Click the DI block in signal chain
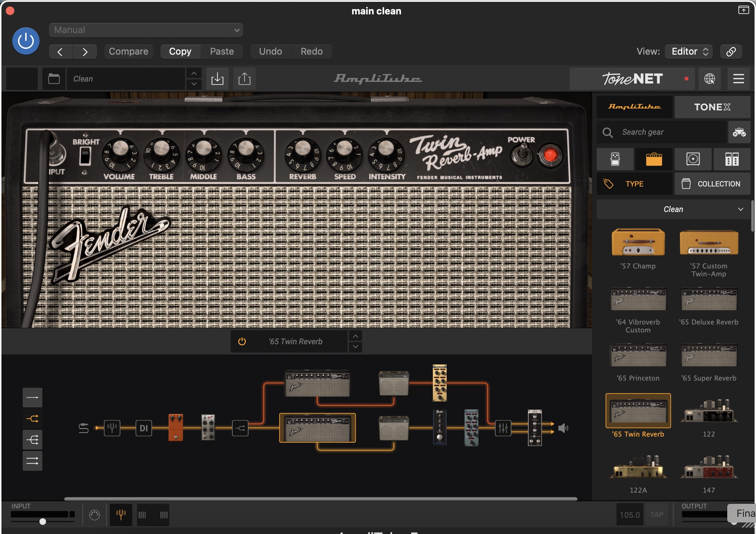The height and width of the screenshot is (534, 756). click(x=144, y=428)
